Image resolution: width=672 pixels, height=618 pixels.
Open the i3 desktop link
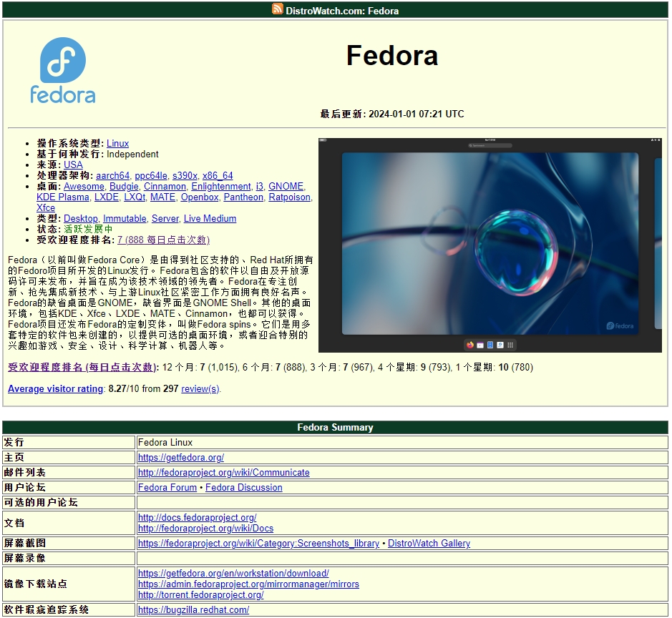pyautogui.click(x=260, y=186)
